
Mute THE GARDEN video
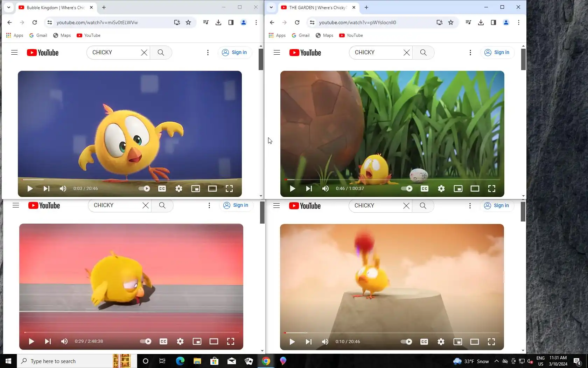coord(325,189)
